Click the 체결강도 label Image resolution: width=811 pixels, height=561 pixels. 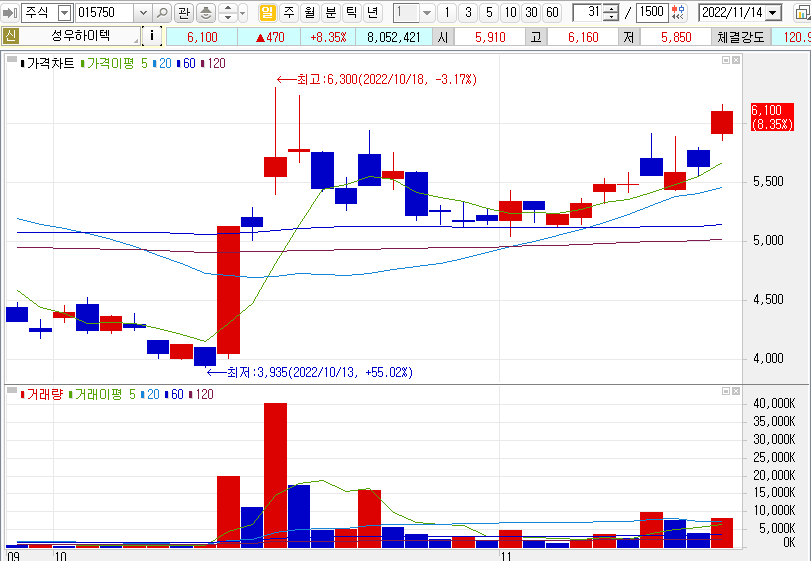(740, 37)
